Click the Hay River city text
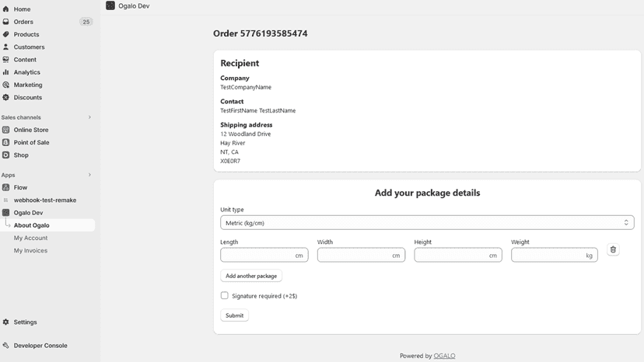The height and width of the screenshot is (362, 644). coord(233,143)
